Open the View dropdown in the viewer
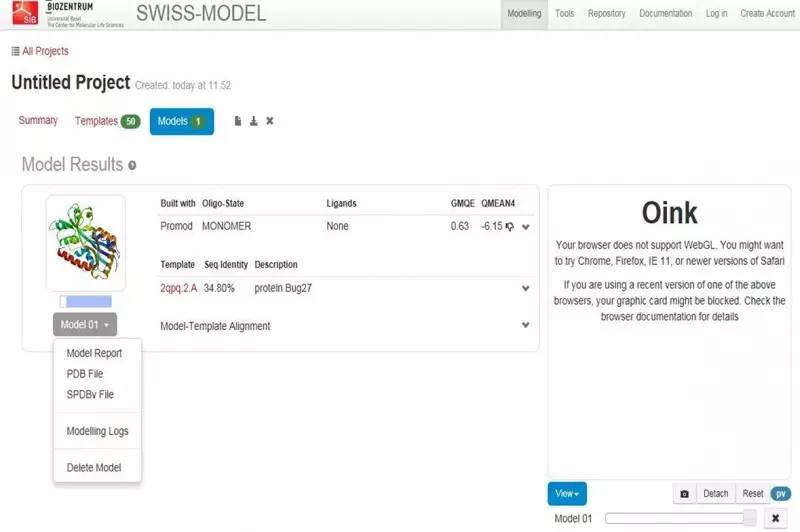 567,494
